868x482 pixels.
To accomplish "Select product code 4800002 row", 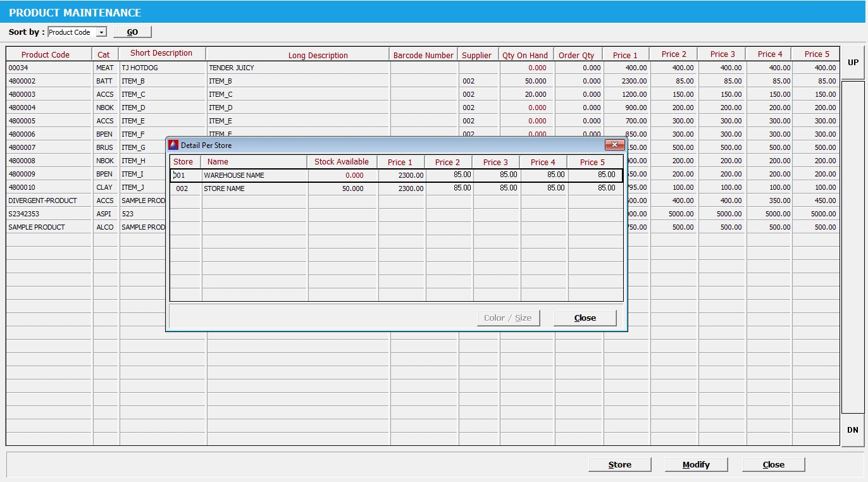I will click(423, 81).
